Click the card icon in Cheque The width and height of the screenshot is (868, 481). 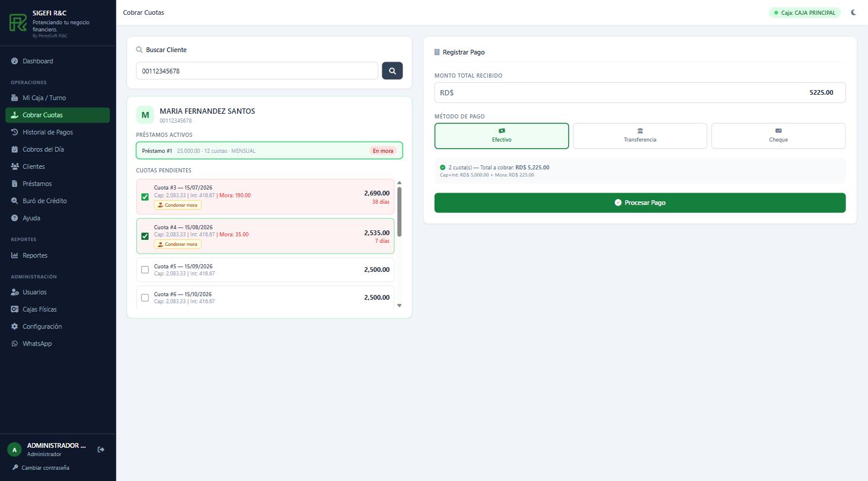tap(778, 130)
